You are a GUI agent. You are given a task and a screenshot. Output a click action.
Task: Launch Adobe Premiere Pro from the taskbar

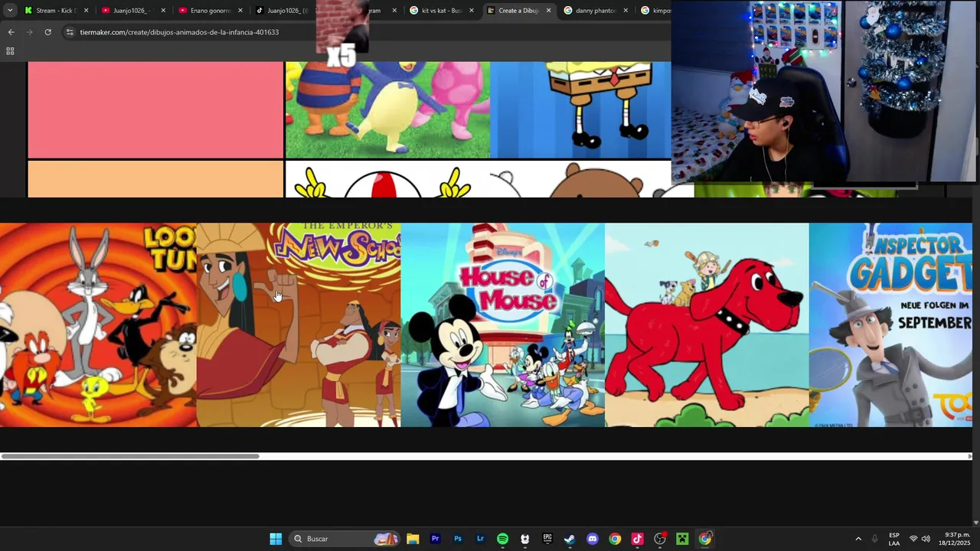tap(435, 539)
